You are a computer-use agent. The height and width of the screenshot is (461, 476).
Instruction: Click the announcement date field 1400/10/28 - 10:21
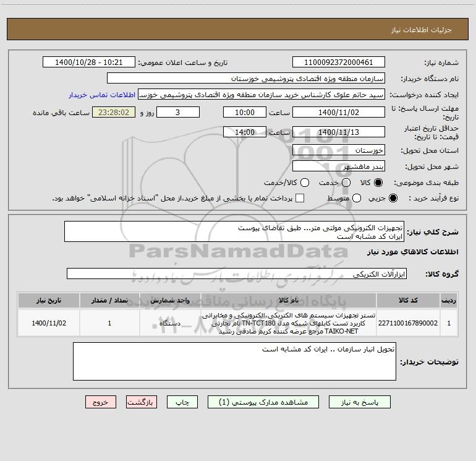(88, 62)
